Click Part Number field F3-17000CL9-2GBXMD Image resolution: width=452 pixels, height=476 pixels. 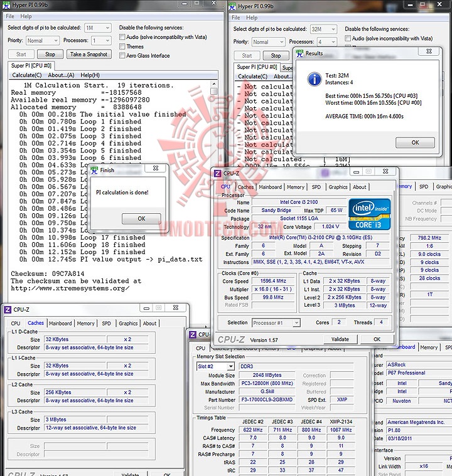(267, 400)
